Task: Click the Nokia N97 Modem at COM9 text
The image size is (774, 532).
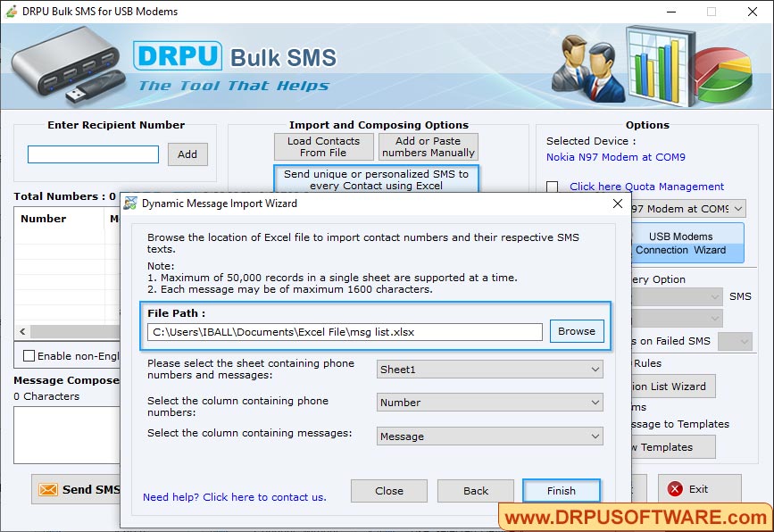Action: coord(616,157)
